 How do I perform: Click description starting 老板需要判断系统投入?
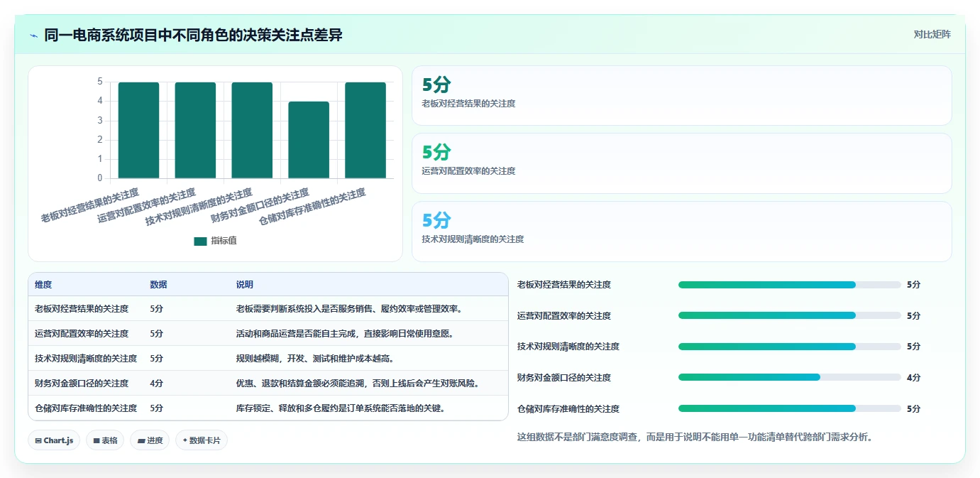tap(349, 309)
